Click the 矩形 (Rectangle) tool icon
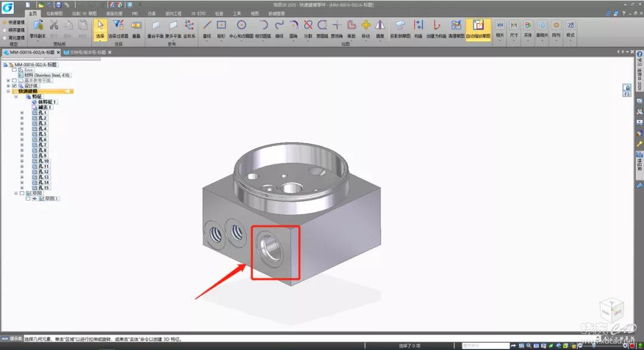 point(221,26)
